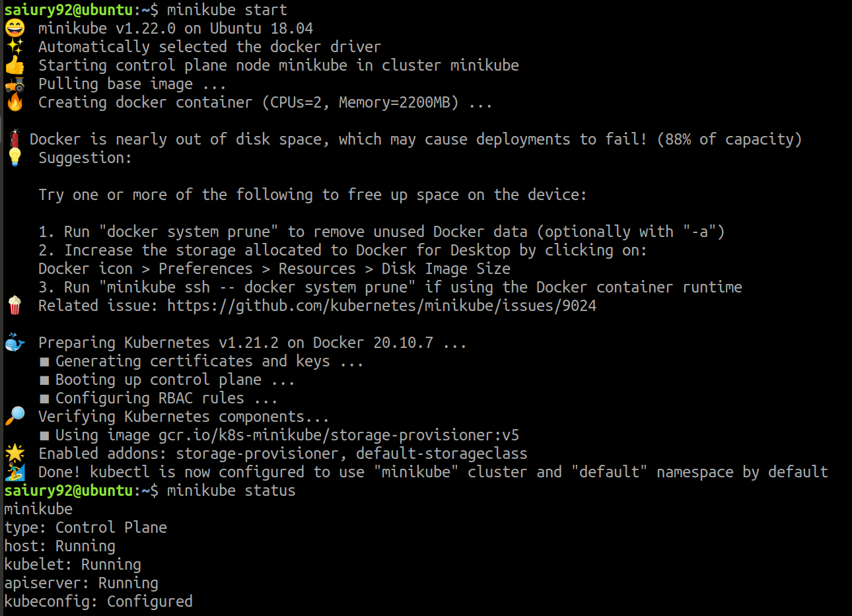Click the "minikube status" command text

pyautogui.click(x=231, y=491)
